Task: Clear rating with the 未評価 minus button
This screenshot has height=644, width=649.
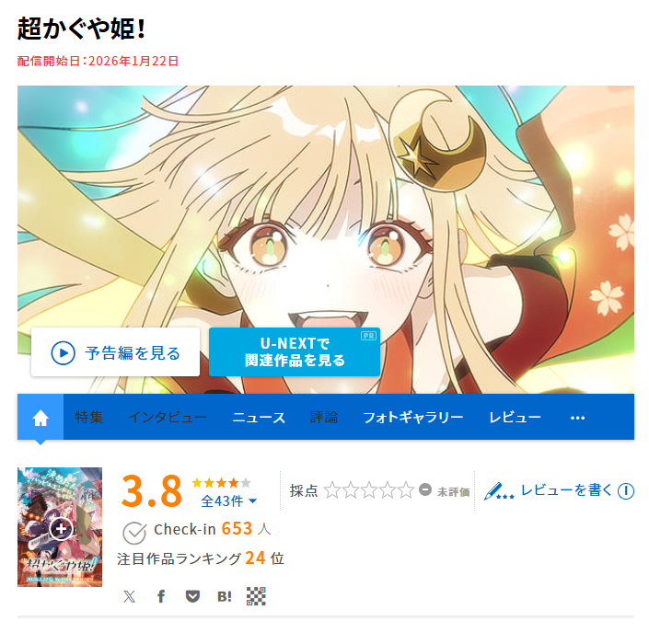Action: pyautogui.click(x=425, y=489)
